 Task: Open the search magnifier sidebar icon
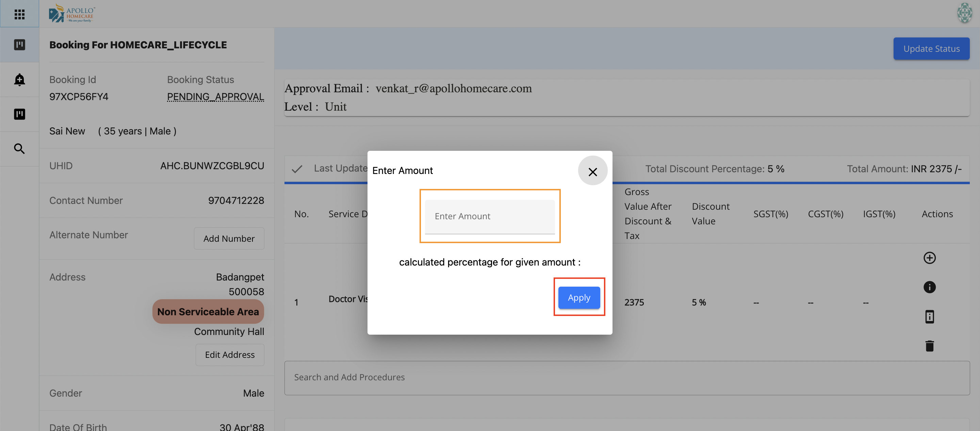(19, 148)
